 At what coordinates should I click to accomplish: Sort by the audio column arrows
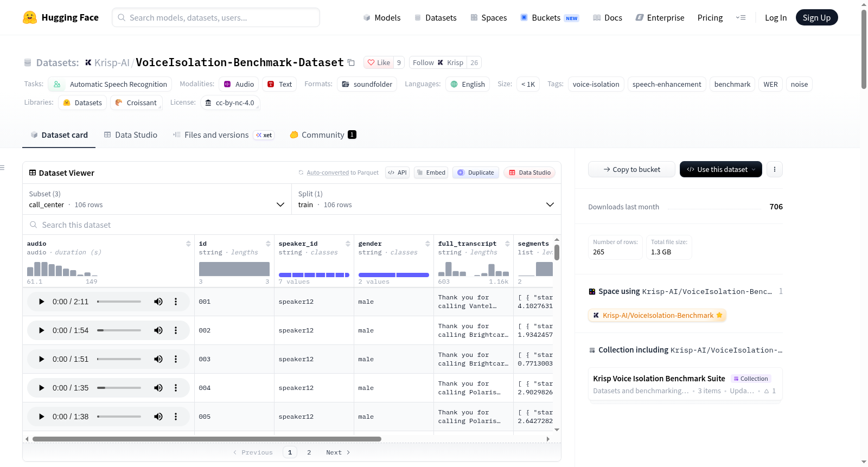pos(188,244)
